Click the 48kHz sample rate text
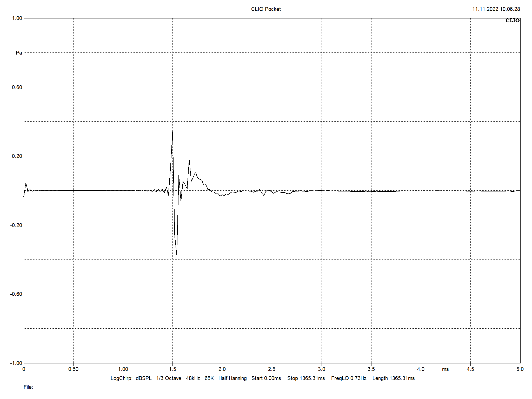The height and width of the screenshot is (399, 532). (x=193, y=378)
